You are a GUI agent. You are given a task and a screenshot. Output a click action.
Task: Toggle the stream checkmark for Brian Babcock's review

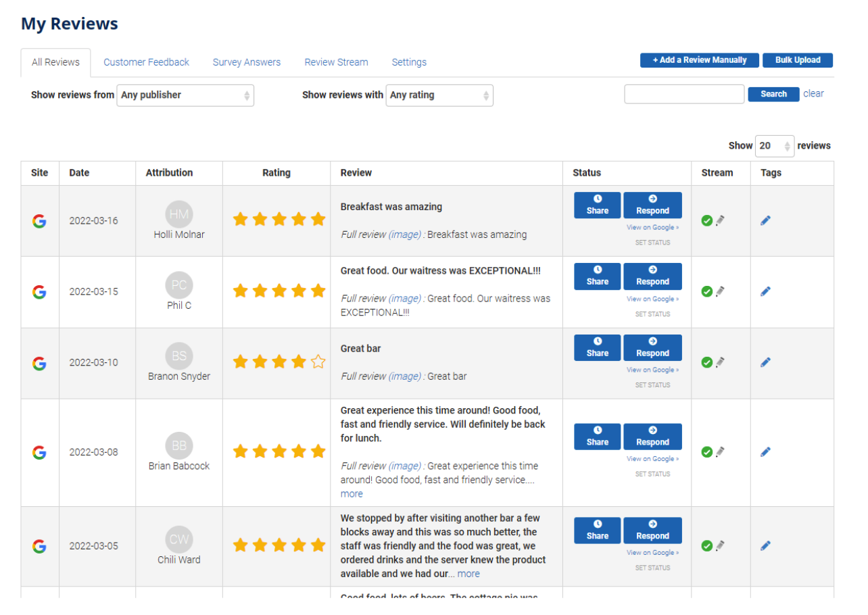pyautogui.click(x=707, y=451)
